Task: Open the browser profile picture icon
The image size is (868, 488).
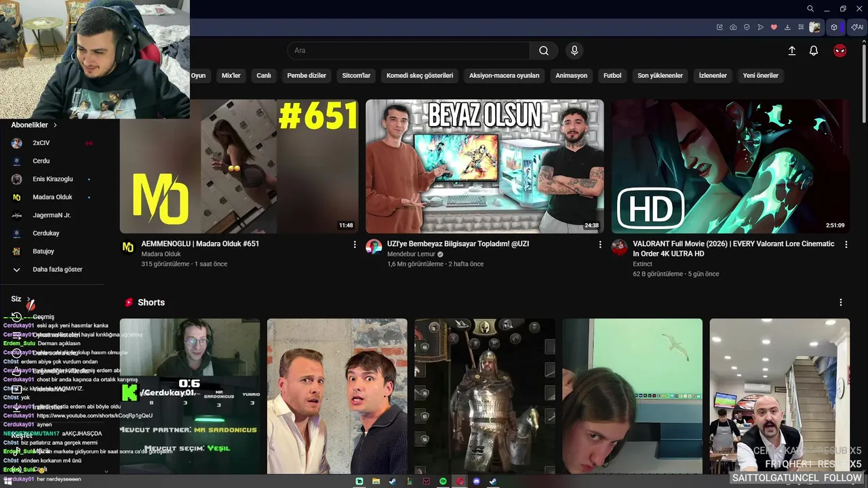Action: 814,27
